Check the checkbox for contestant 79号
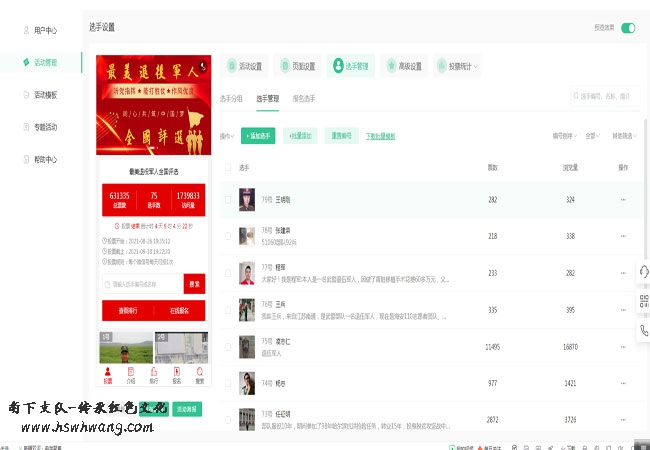The width and height of the screenshot is (650, 450). pyautogui.click(x=228, y=200)
